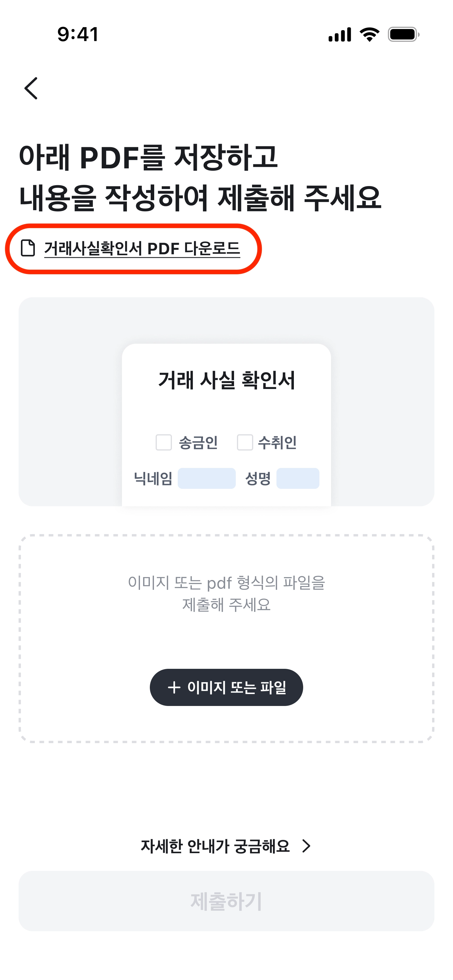
Task: Check the 송금인 checkbox
Action: coord(164,442)
